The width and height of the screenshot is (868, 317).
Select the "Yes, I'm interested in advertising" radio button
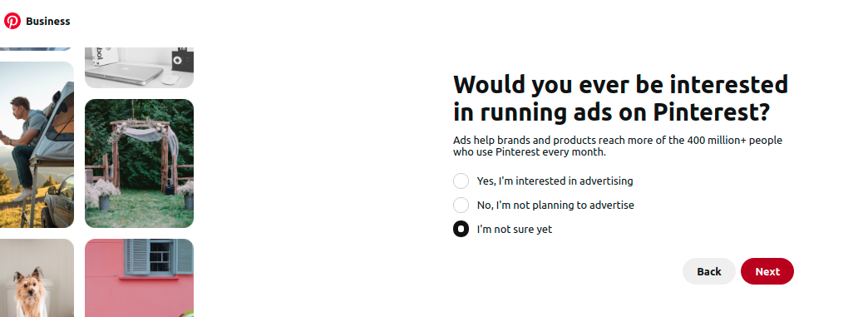click(x=461, y=181)
